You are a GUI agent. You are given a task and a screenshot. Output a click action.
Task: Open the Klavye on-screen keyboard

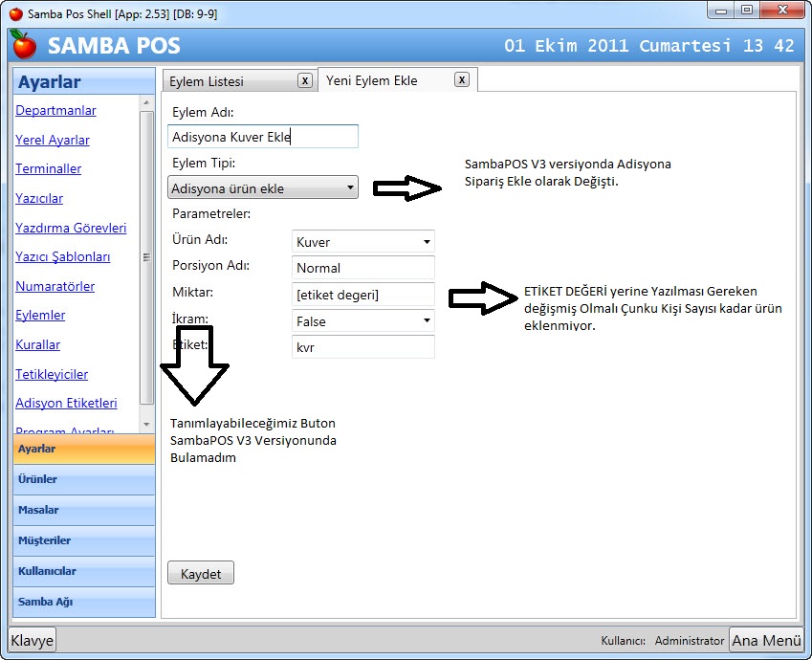tap(33, 640)
